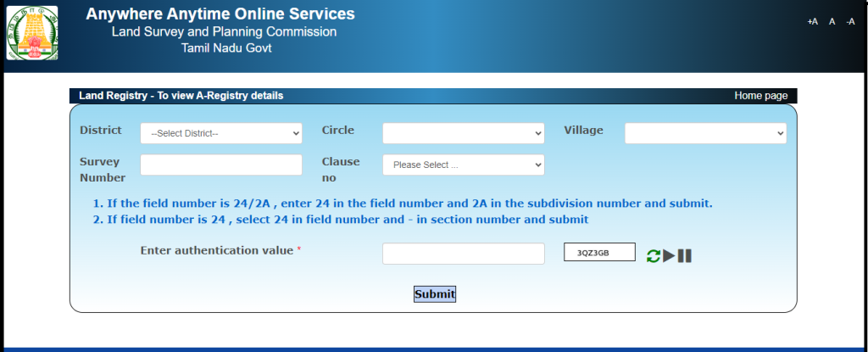
Task: Click the Anywhere Anytime Online Services heading
Action: click(x=220, y=14)
